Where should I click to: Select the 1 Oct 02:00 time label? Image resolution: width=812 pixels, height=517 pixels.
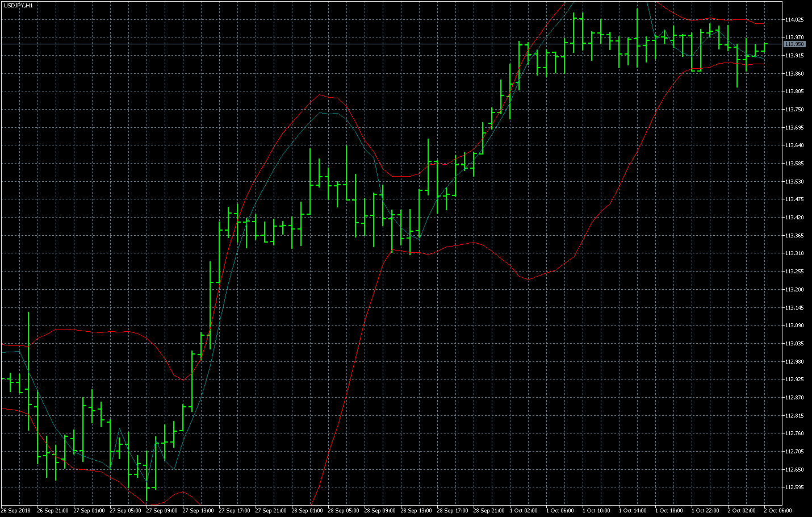point(524,511)
